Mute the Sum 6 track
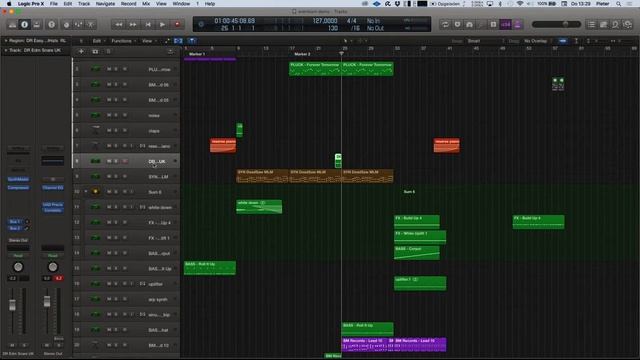Image resolution: width=640 pixels, height=360 pixels. 109,191
